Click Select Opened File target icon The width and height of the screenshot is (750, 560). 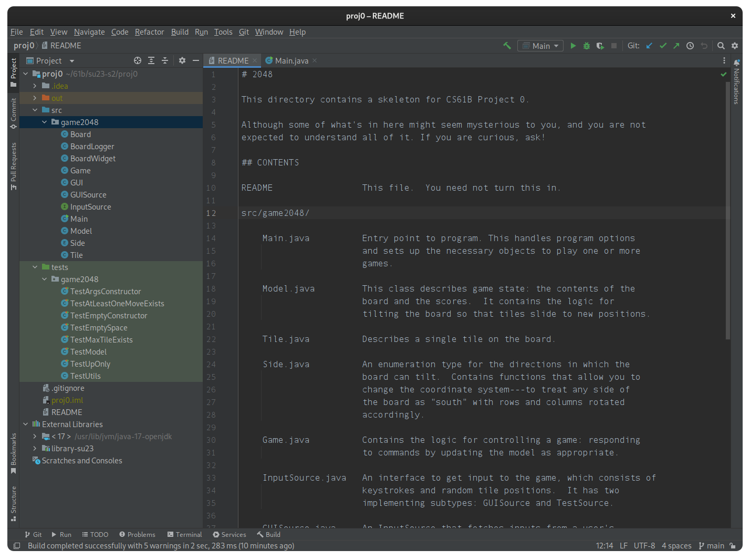(x=138, y=60)
